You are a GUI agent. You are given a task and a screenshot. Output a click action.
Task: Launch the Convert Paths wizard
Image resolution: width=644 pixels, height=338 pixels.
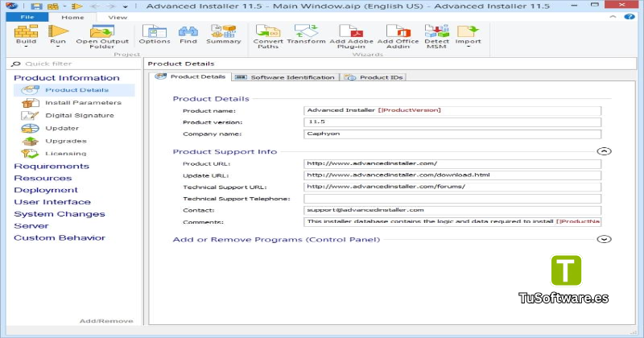[268, 31]
